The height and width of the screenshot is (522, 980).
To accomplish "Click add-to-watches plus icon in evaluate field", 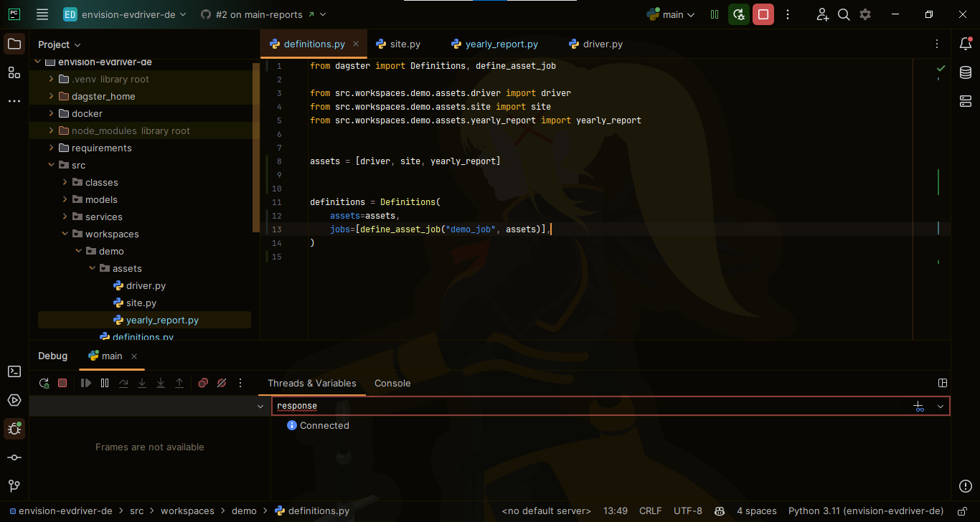I will pos(918,406).
